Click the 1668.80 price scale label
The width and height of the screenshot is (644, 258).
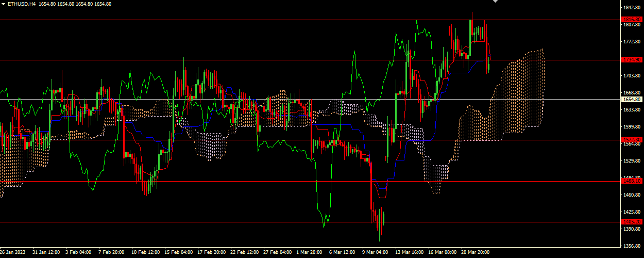tap(632, 93)
